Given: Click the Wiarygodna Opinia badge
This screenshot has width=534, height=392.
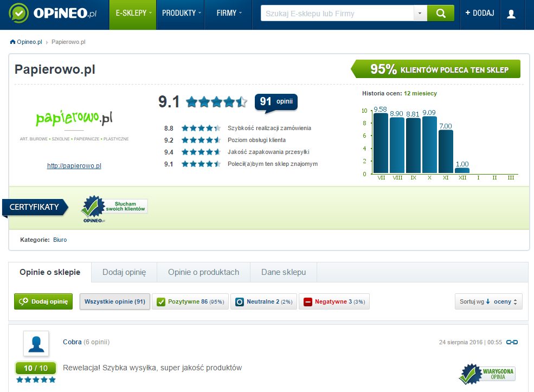Looking at the screenshot, I should (x=487, y=374).
